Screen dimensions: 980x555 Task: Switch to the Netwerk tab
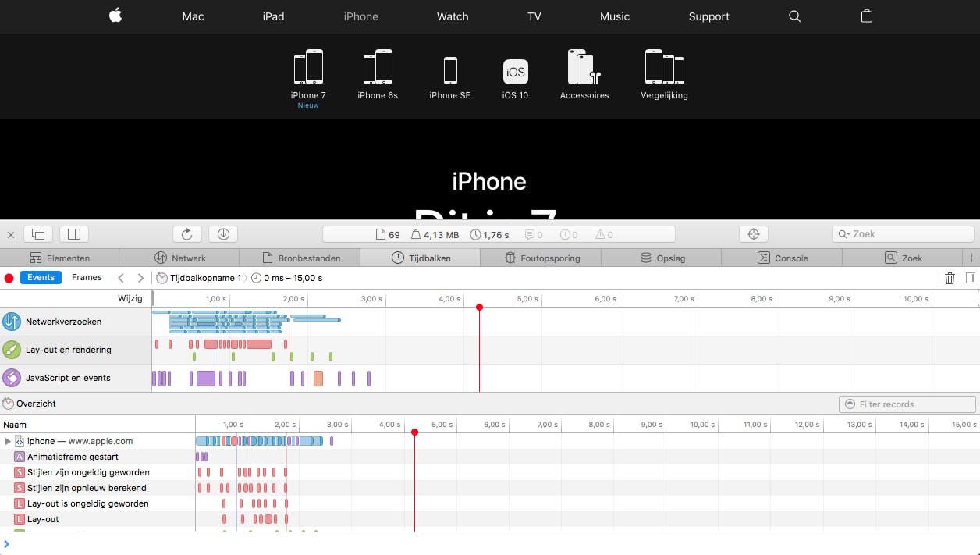[x=180, y=258]
